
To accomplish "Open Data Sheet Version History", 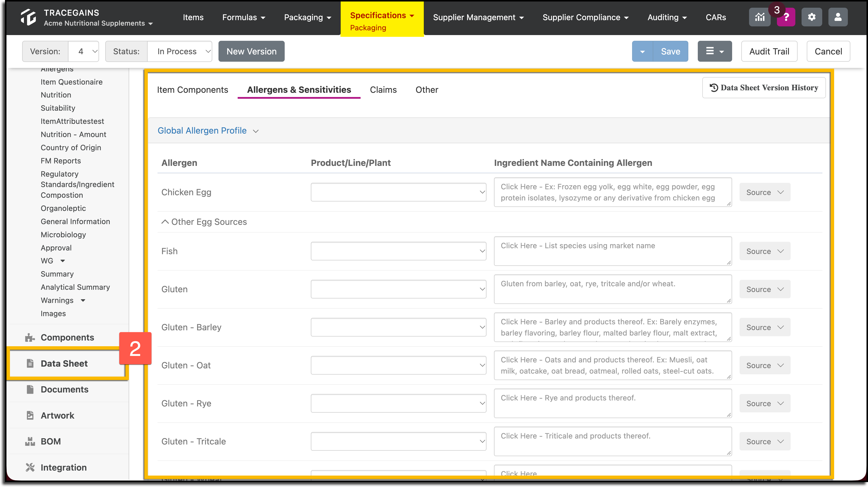I will point(764,88).
